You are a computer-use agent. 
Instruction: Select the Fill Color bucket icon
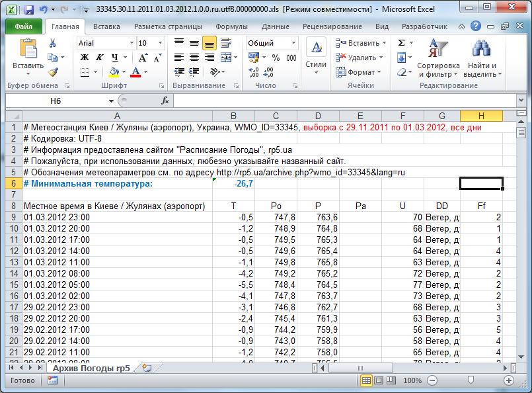(x=113, y=71)
